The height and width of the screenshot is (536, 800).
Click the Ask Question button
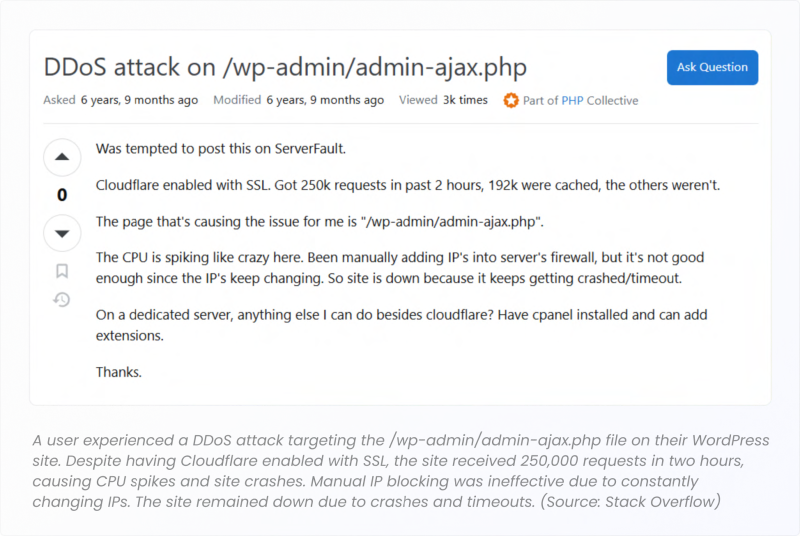712,67
